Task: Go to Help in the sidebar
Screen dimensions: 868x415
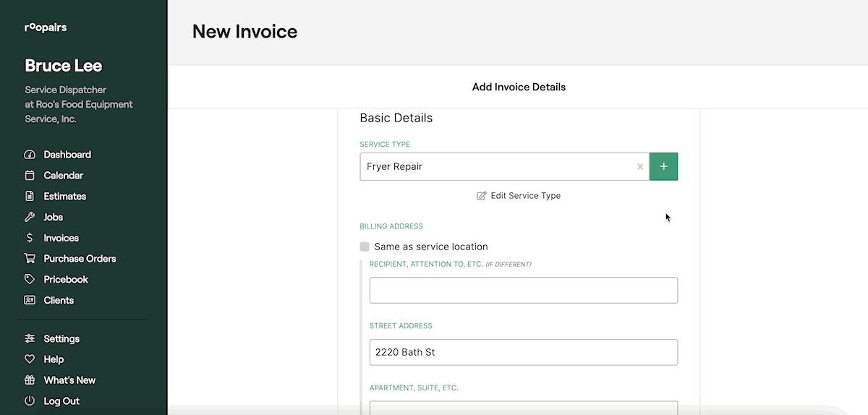Action: click(x=54, y=359)
